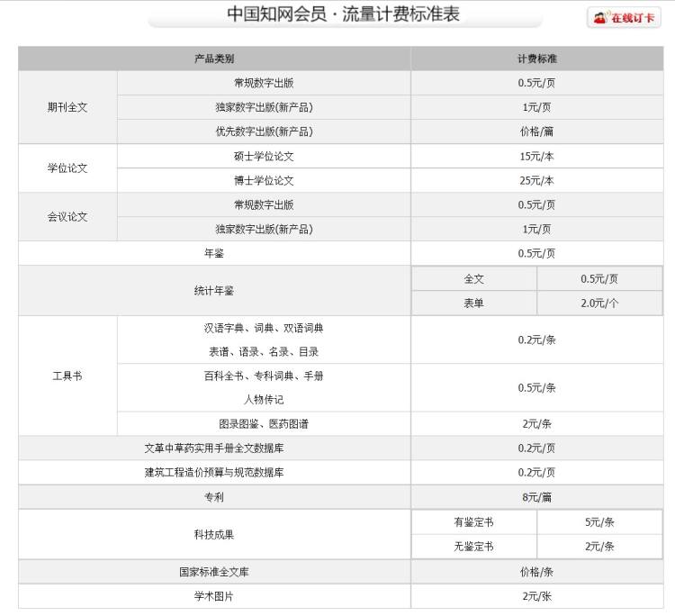Viewport: 675px width, 616px height.
Task: Select the 8元/篇 price
Action: 536,497
